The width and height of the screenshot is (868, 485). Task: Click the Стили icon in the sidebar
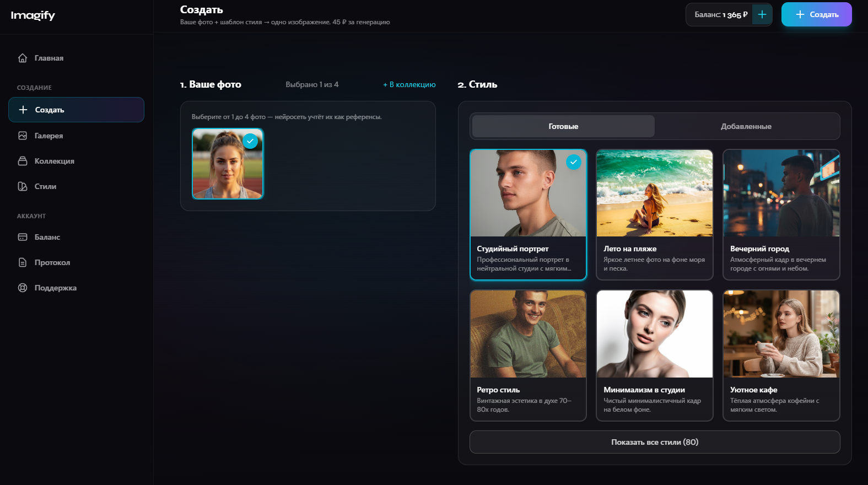(x=23, y=186)
